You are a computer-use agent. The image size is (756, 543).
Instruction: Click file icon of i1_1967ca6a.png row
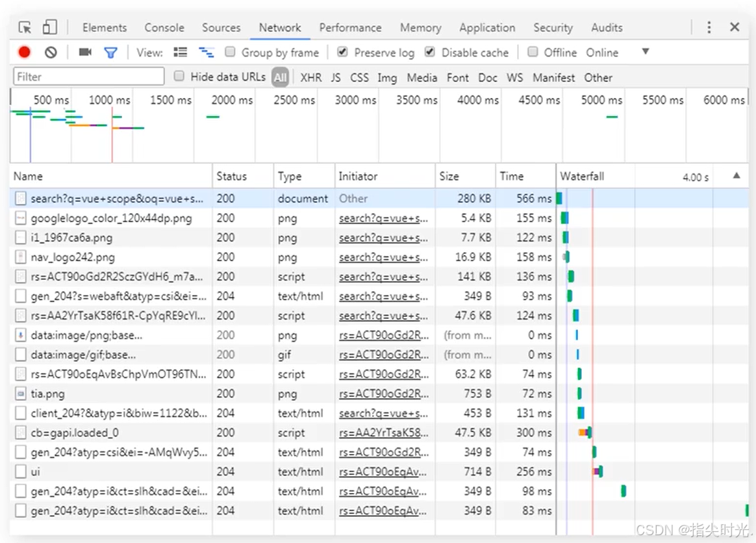20,238
